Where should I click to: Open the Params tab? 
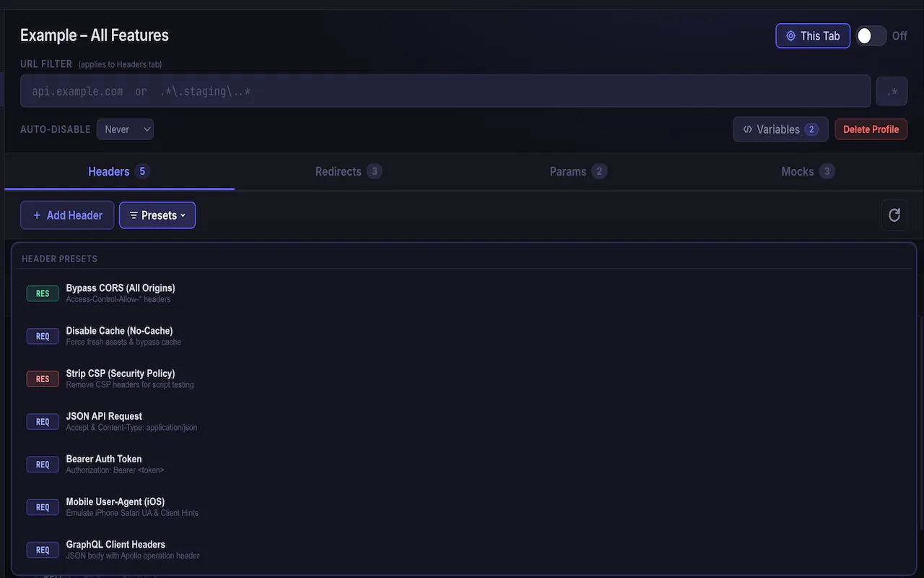[578, 171]
